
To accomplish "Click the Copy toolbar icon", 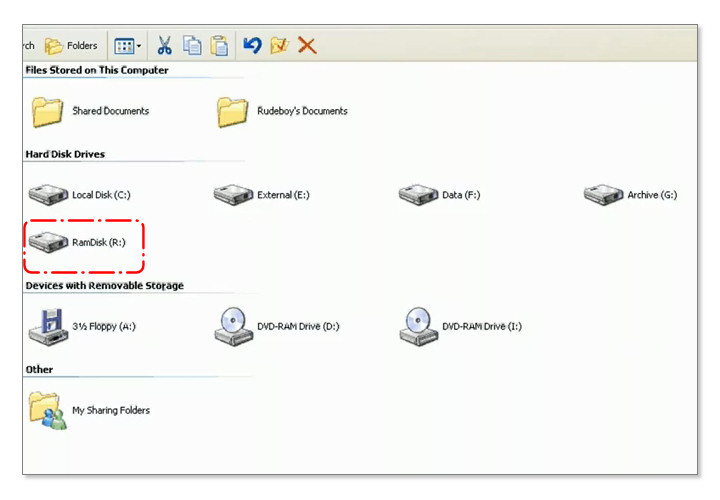I will (x=191, y=45).
